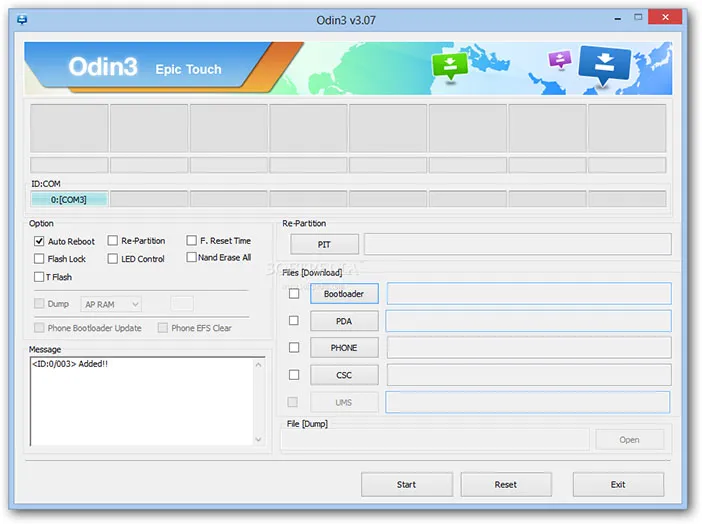The width and height of the screenshot is (702, 524).
Task: Uncheck the Auto Reboot option
Action: [x=39, y=241]
